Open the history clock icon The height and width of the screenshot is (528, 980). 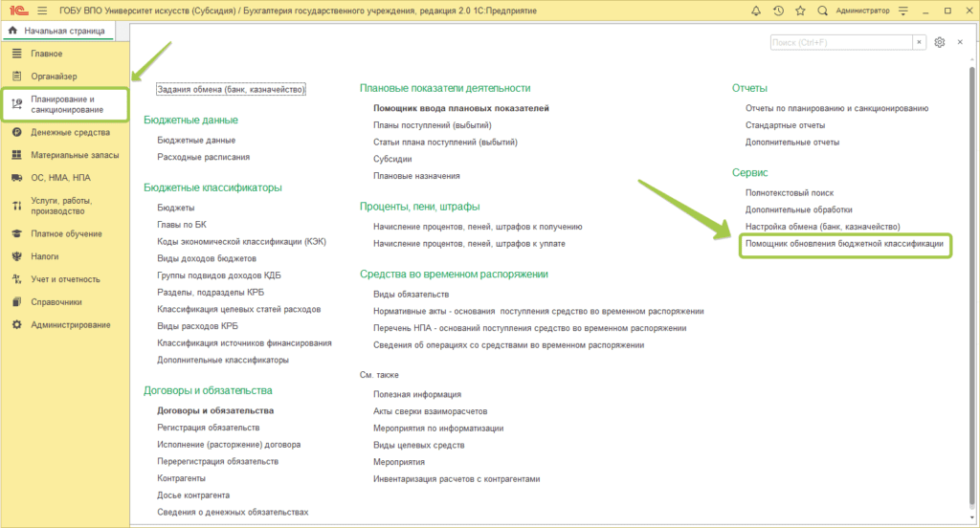point(778,11)
